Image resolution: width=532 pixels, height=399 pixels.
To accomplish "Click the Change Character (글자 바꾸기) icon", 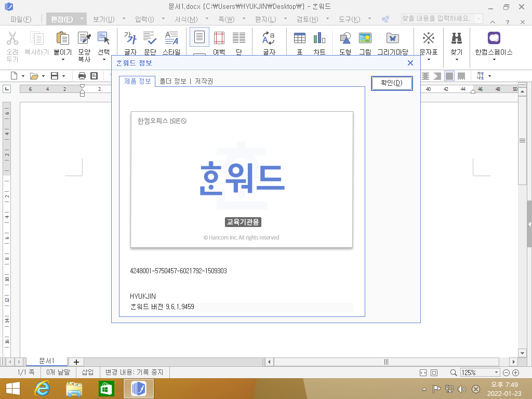I will click(269, 38).
